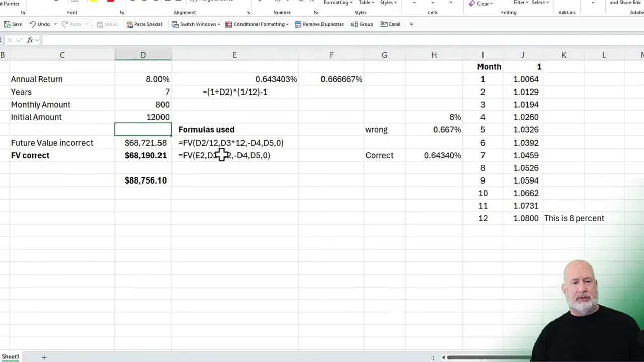Click the new sheet plus button
The image size is (644, 362).
tap(44, 357)
